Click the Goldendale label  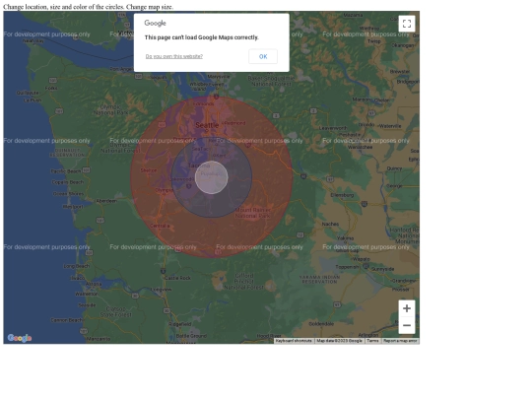(x=321, y=324)
